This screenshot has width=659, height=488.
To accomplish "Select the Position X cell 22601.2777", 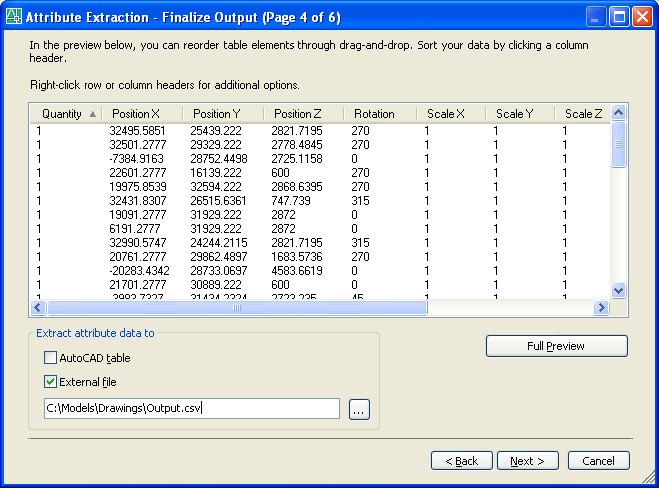I will tap(137, 173).
